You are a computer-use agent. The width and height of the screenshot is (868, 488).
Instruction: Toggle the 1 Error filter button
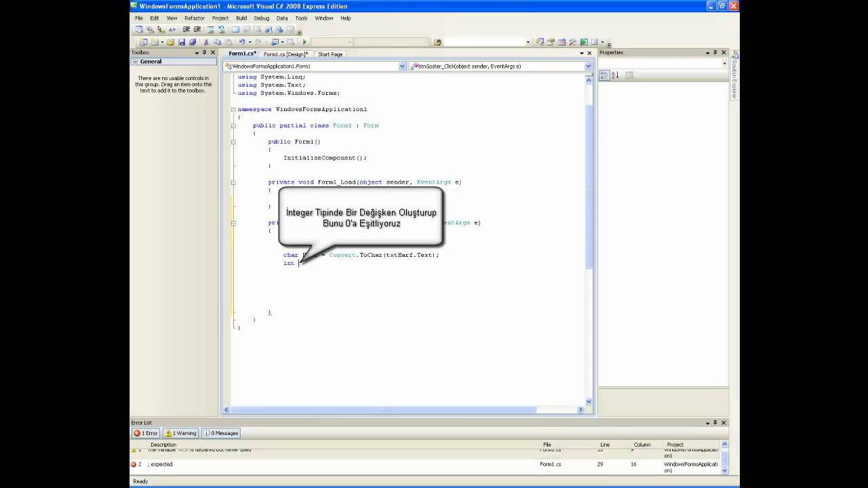click(146, 433)
